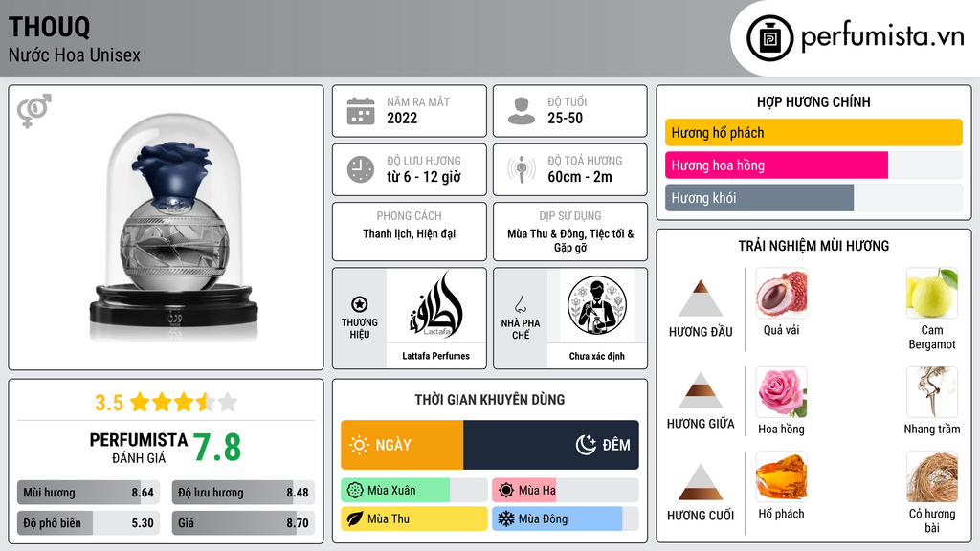
Task: Click the Nước Hoa Unisex subtitle
Action: [75, 55]
